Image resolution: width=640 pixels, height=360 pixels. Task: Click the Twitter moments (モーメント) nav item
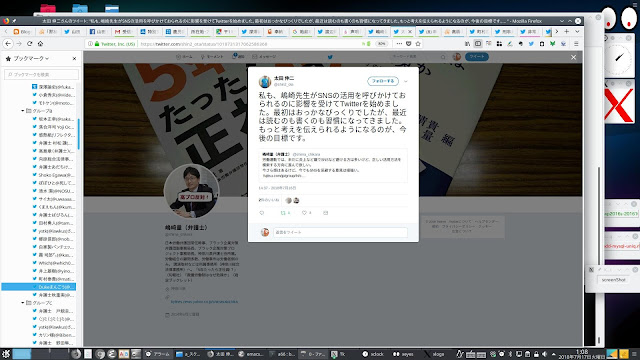[x=212, y=57]
